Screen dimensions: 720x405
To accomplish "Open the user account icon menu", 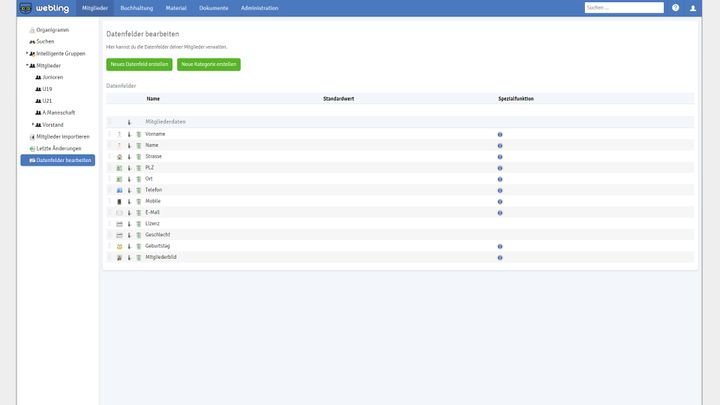I will pos(693,8).
